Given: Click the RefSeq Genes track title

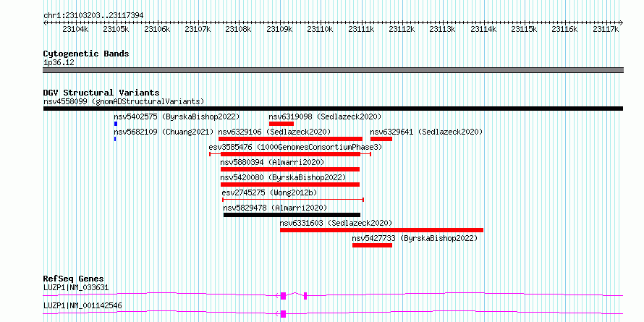Looking at the screenshot, I should coord(73,279).
